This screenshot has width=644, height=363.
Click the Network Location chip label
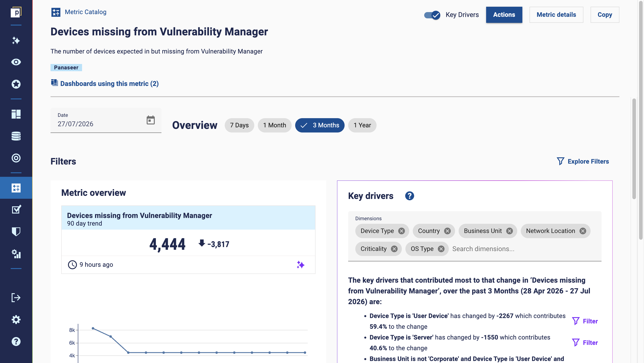tap(551, 231)
